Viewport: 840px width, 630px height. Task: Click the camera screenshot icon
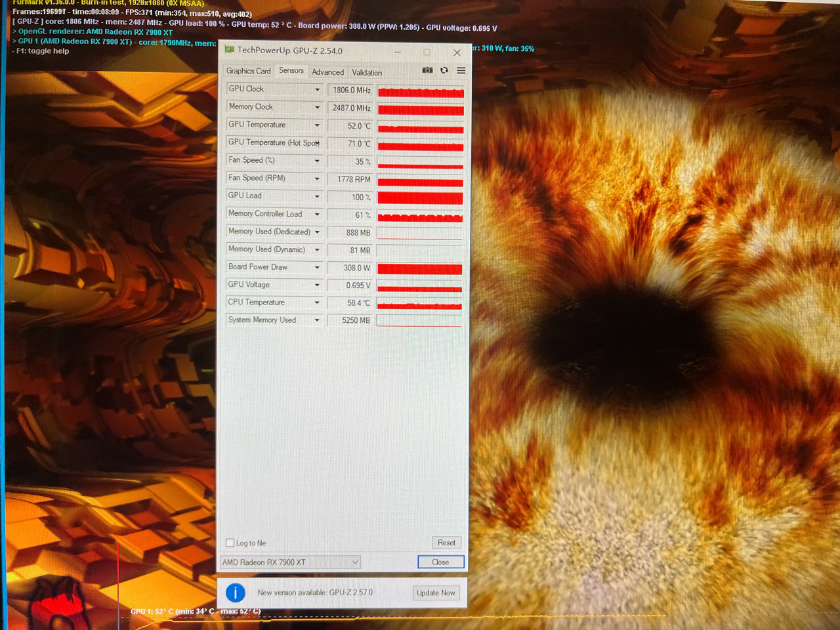point(427,70)
